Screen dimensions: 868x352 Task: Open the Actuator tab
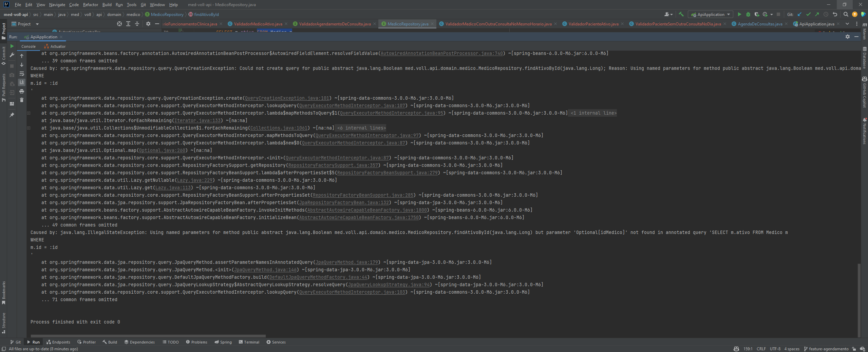(x=55, y=46)
